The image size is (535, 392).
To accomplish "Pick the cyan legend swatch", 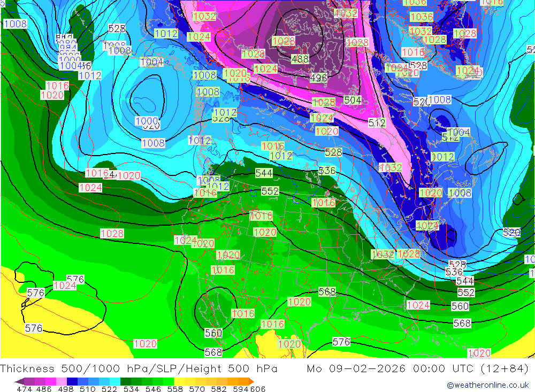I will (x=115, y=381).
